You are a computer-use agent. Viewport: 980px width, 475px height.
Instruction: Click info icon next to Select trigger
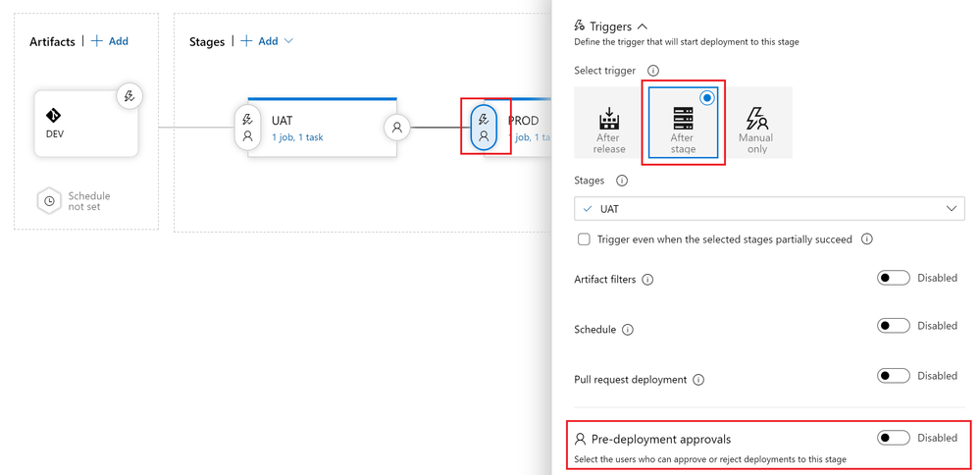653,71
